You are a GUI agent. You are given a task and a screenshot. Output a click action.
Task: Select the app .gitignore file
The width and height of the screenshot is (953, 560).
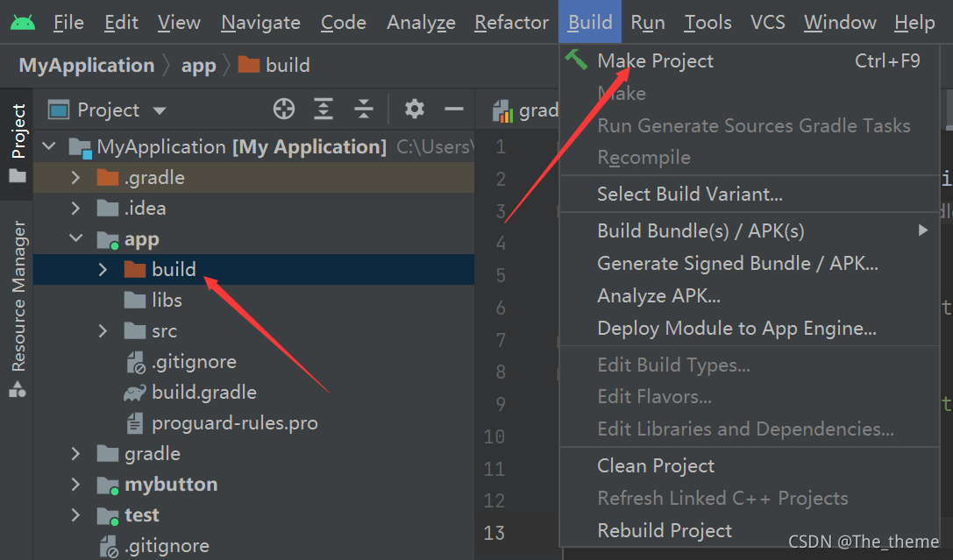(x=194, y=362)
